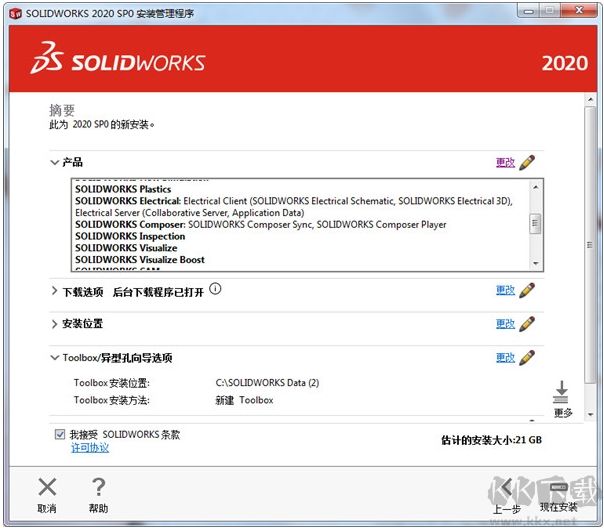Toggle 我接受 SOLIDWORKS 条款 checkbox

60,434
